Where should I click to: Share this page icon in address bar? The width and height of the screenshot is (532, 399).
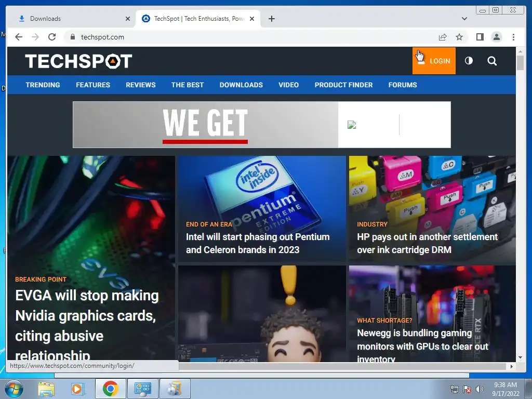(443, 37)
